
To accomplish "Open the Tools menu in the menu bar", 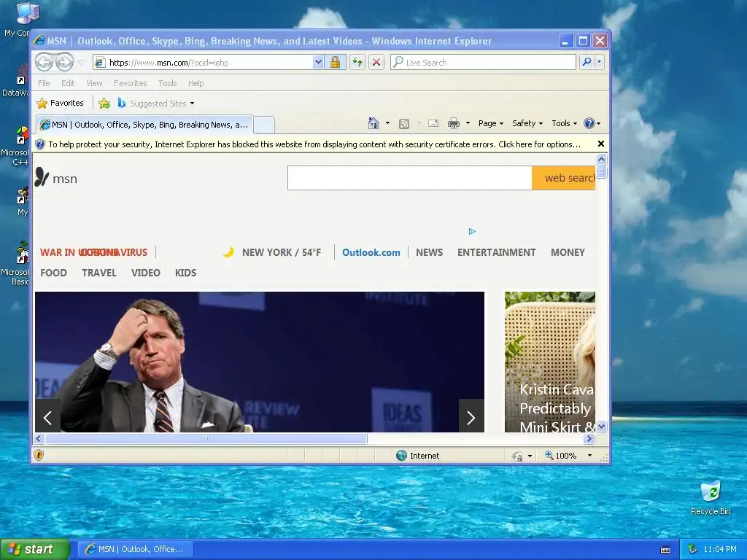I will [x=168, y=83].
